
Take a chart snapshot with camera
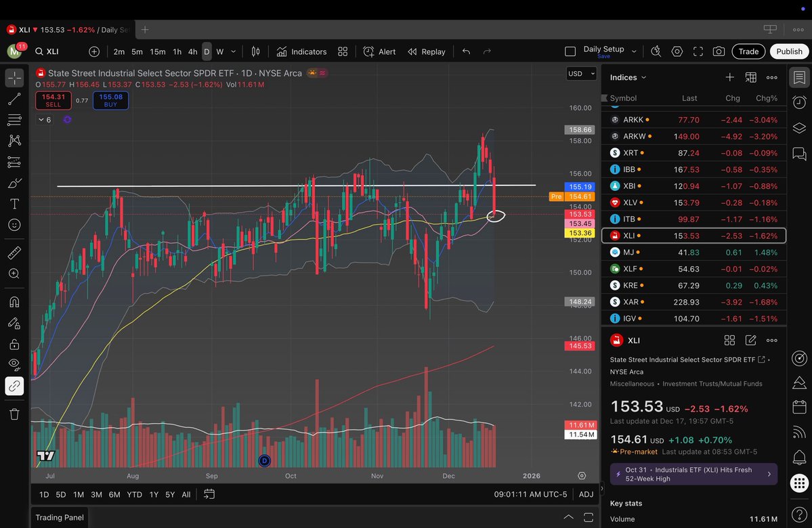point(719,51)
